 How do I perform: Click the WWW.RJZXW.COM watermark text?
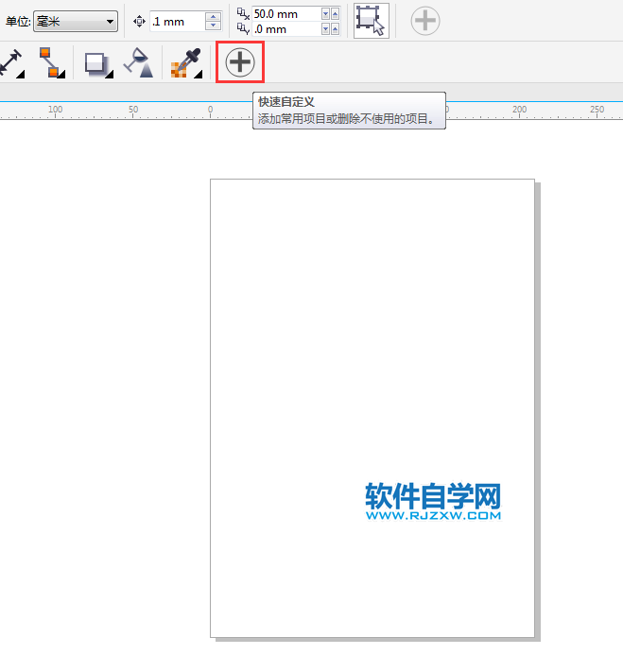[x=433, y=516]
